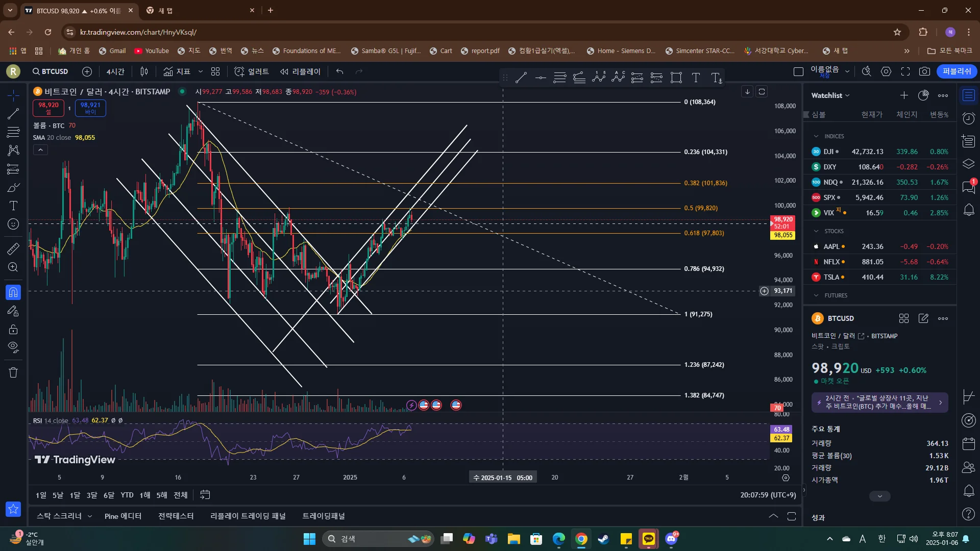Open the emoji icons tool
This screenshot has width=980, height=551.
[x=13, y=224]
